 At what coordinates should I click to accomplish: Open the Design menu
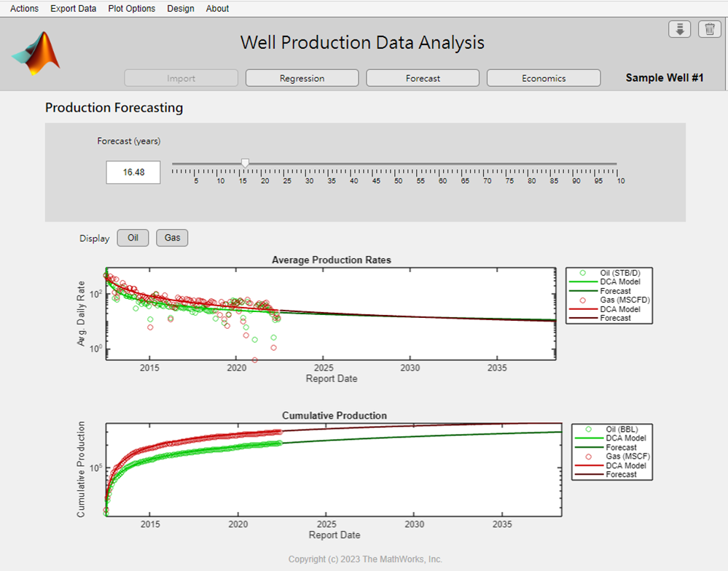(x=180, y=8)
